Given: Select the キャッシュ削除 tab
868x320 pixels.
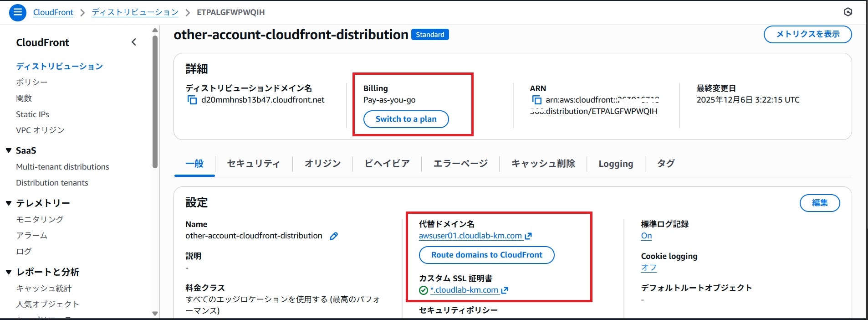Looking at the screenshot, I should pyautogui.click(x=543, y=164).
